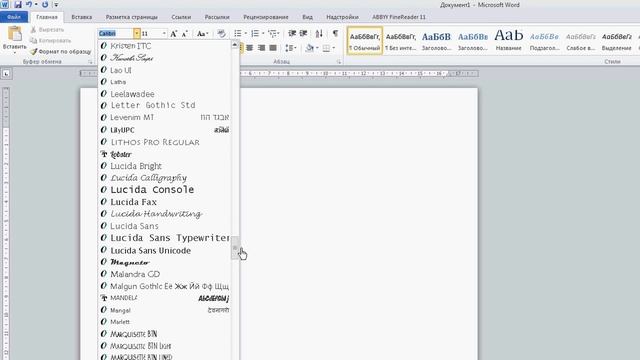Viewport: 640px width, 360px height.
Task: Switch to the Рассылки tab
Action: click(217, 17)
